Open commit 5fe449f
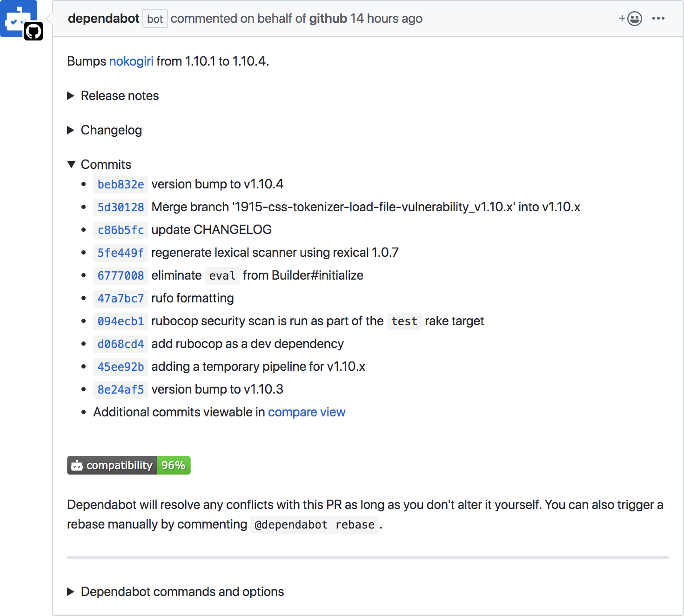 [x=121, y=253]
